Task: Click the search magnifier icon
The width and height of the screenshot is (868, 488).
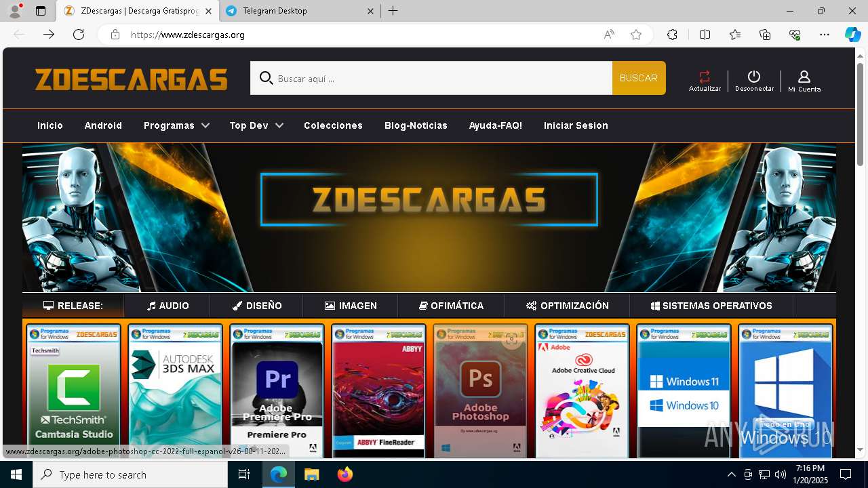Action: tap(267, 78)
